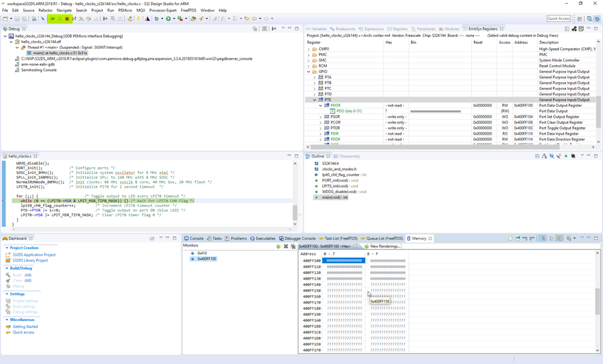Expand the CMP0 register group

click(309, 49)
